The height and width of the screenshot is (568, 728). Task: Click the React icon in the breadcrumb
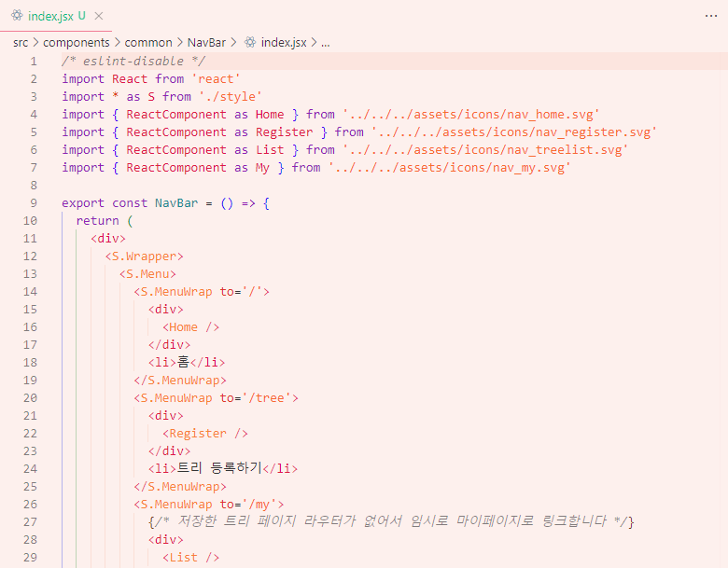(x=250, y=43)
